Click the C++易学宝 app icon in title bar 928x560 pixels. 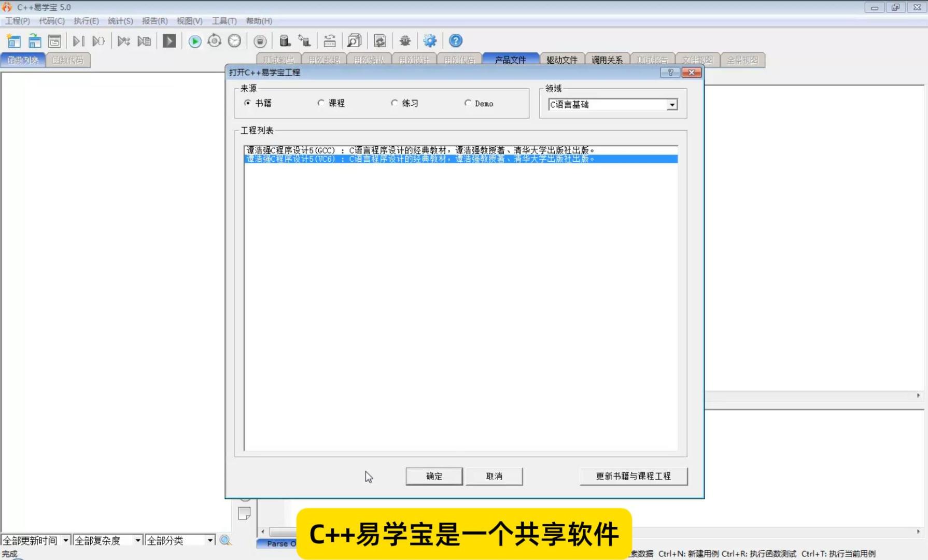coord(7,7)
